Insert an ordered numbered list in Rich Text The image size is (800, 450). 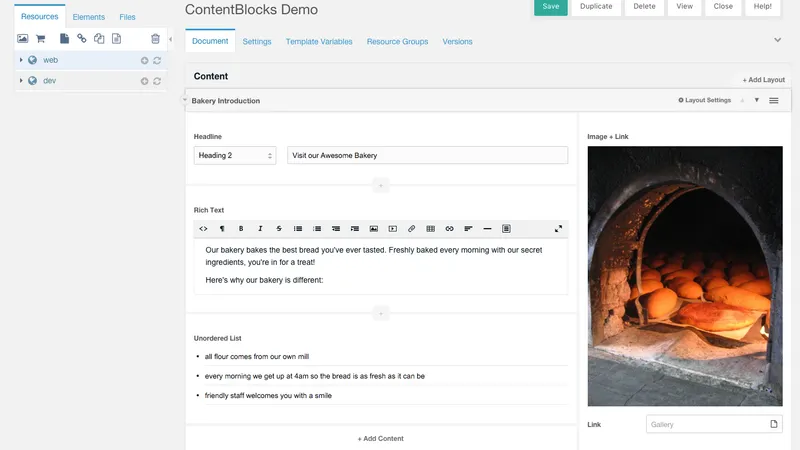click(317, 229)
